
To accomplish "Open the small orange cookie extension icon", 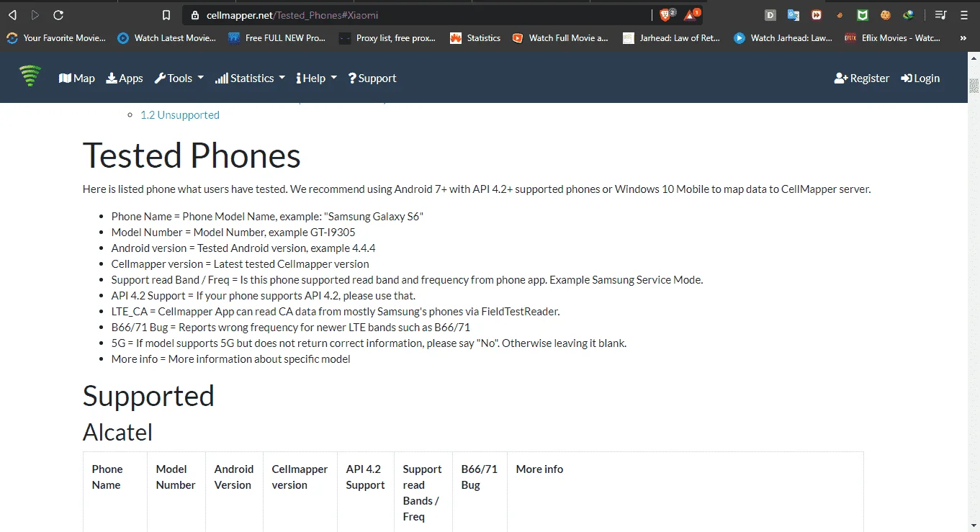I will click(x=840, y=14).
